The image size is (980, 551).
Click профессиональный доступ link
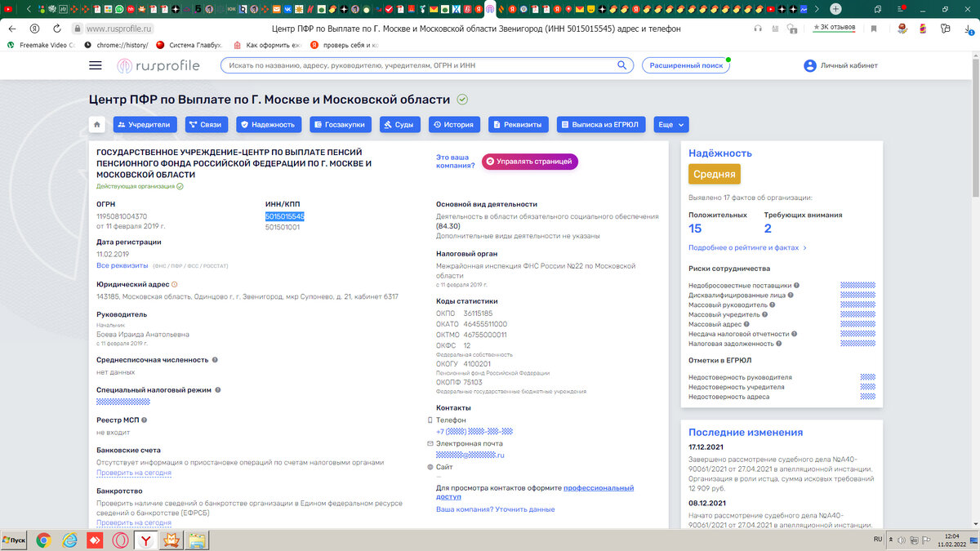pos(535,492)
